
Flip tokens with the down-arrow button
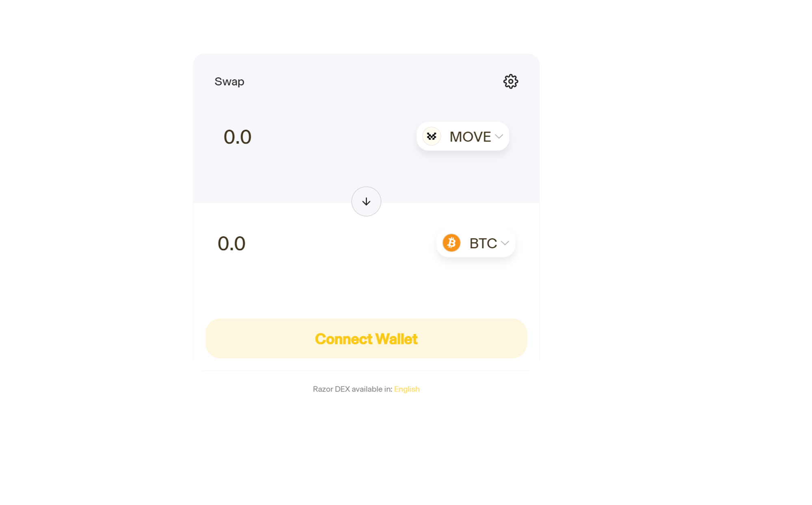coord(366,201)
